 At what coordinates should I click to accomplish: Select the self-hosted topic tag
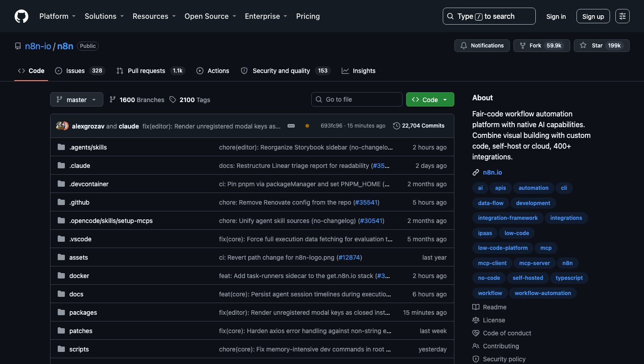tap(528, 278)
